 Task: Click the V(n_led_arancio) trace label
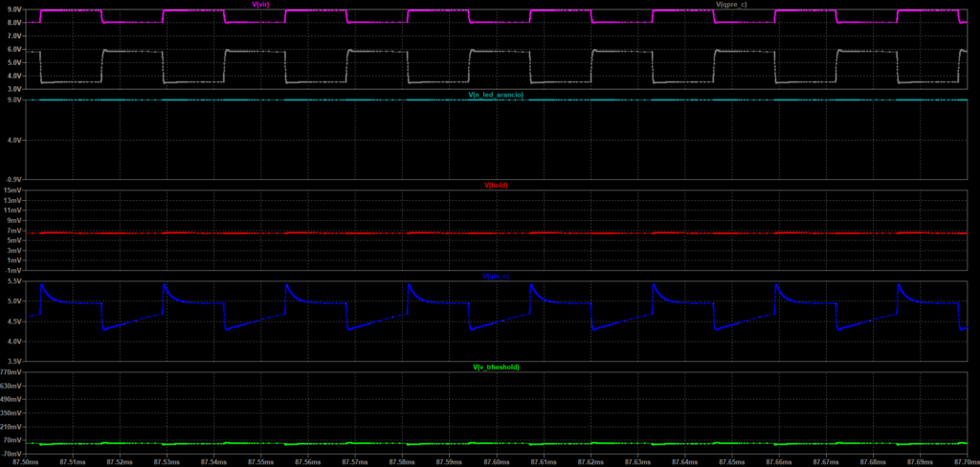click(496, 95)
